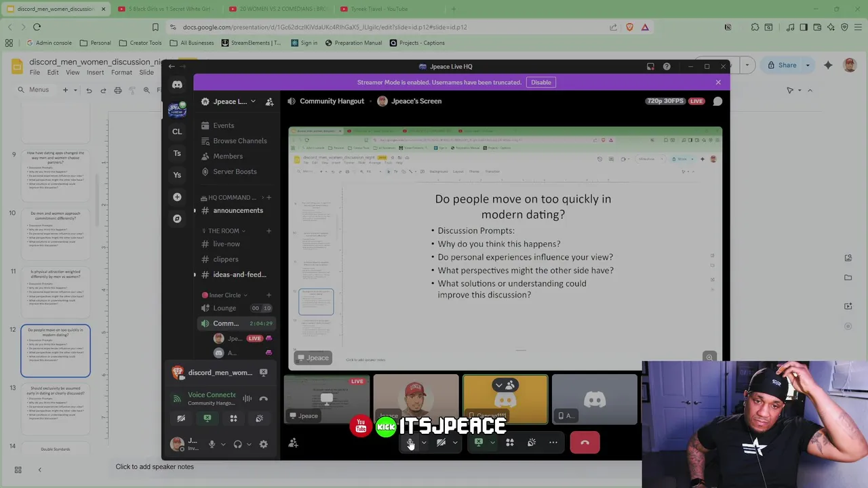868x488 pixels.
Task: Open soundboard icon in call control bar
Action: (532, 443)
